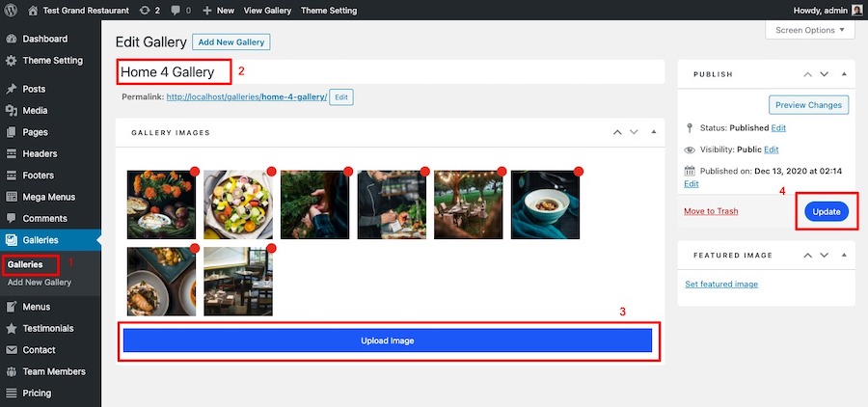
Task: Delete the salad bowl image using red dot
Action: tap(271, 171)
